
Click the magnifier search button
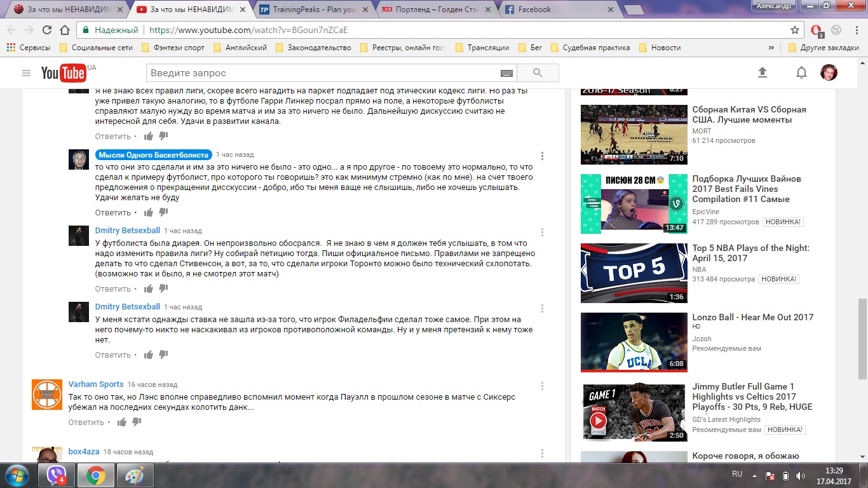(538, 73)
